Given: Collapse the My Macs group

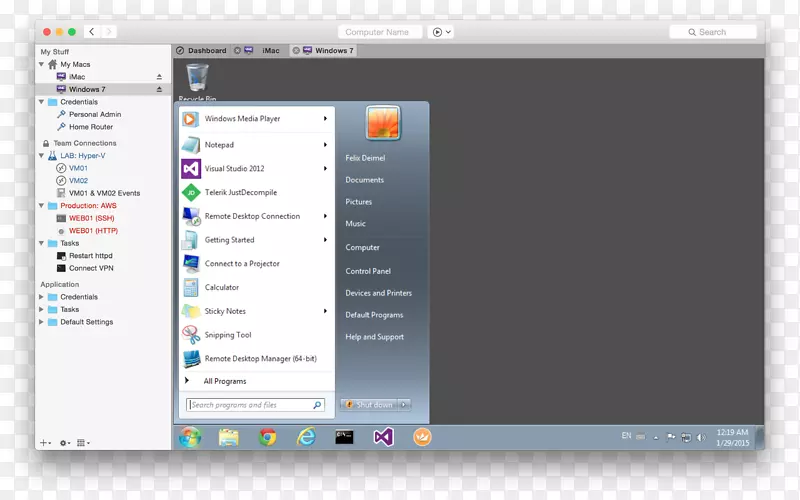Looking at the screenshot, I should click(x=41, y=64).
